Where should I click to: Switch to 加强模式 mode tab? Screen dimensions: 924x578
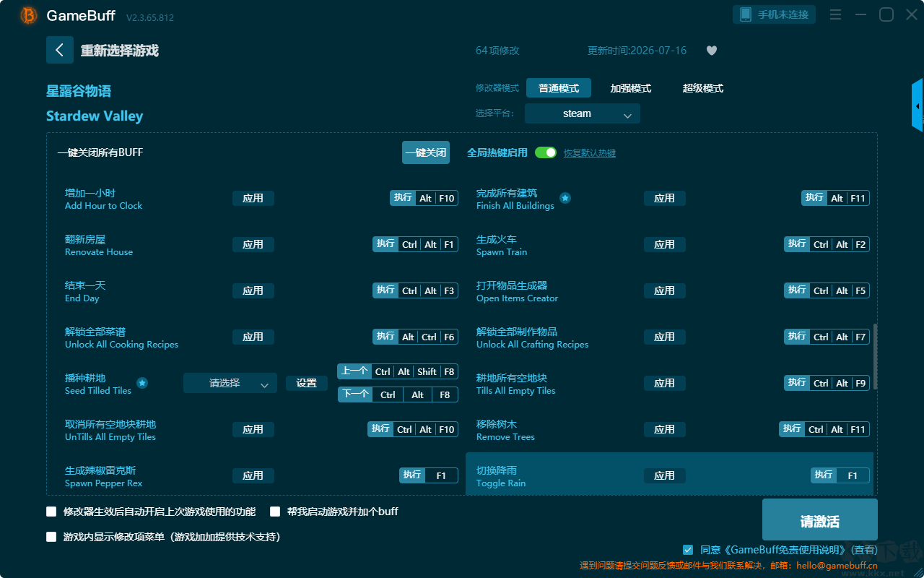(x=631, y=88)
